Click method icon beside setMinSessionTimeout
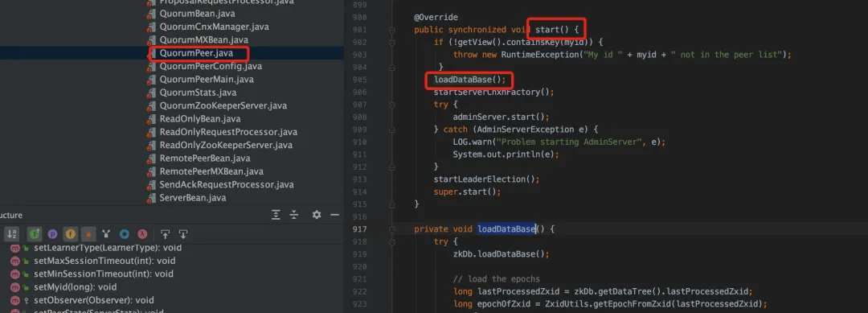Image resolution: width=868 pixels, height=313 pixels. click(15, 274)
